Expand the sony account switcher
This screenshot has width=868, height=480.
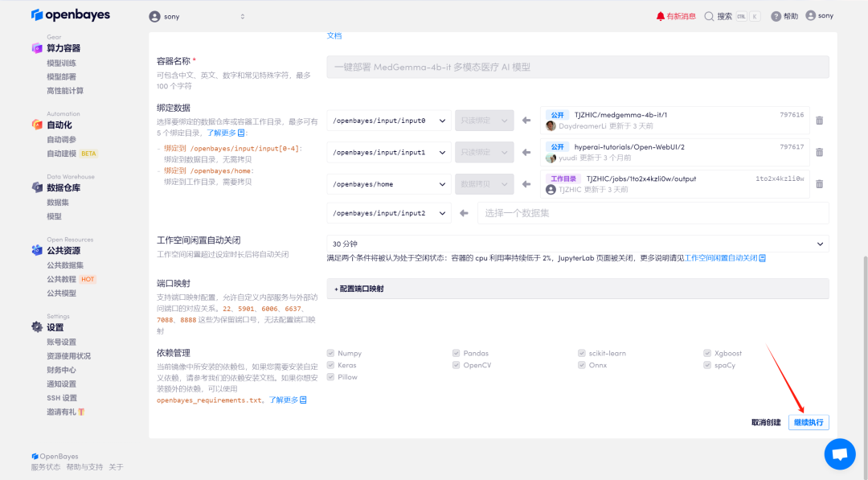(243, 17)
